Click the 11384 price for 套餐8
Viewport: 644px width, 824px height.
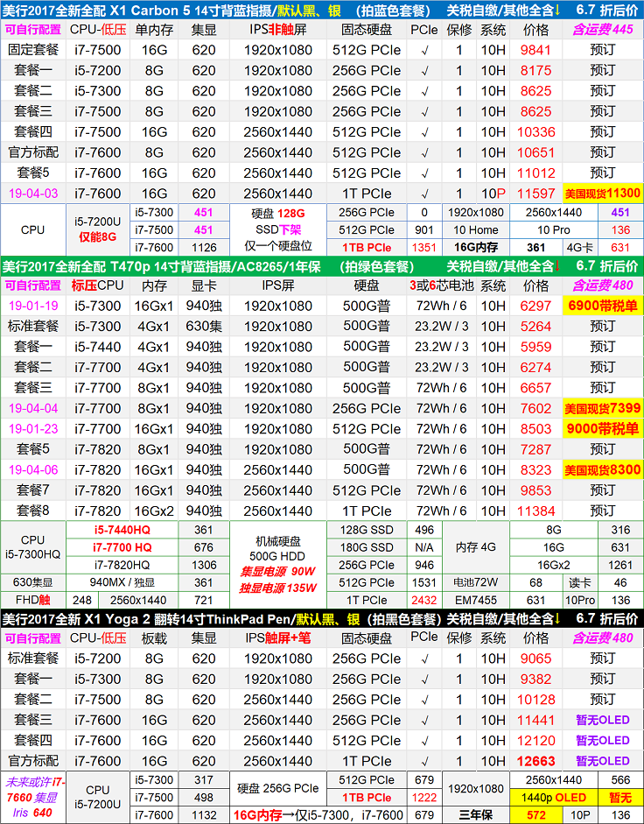(x=535, y=511)
